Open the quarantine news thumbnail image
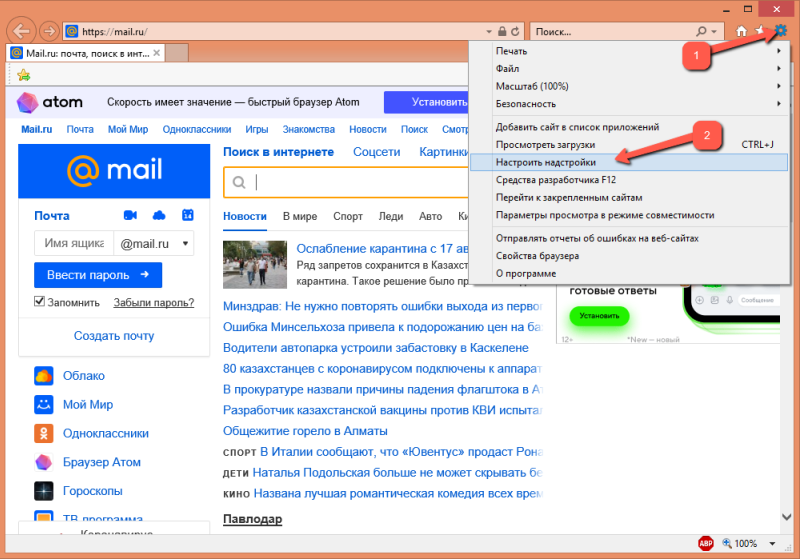 pyautogui.click(x=255, y=265)
